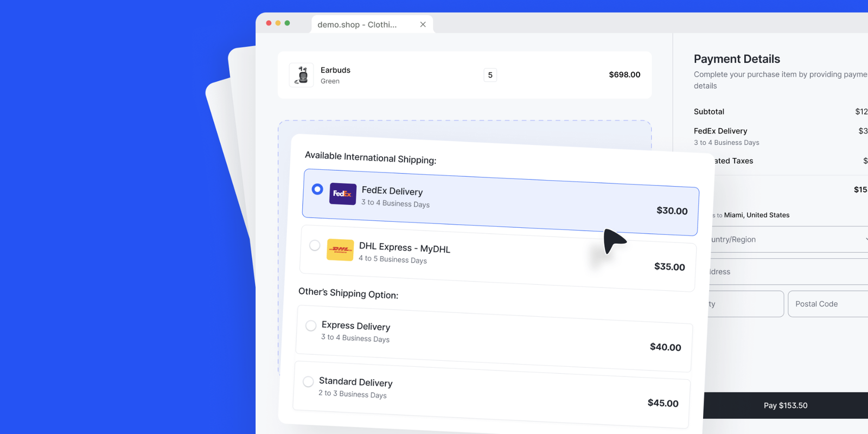The height and width of the screenshot is (434, 868).
Task: Select the FedEx Delivery radio button
Action: pyautogui.click(x=317, y=189)
